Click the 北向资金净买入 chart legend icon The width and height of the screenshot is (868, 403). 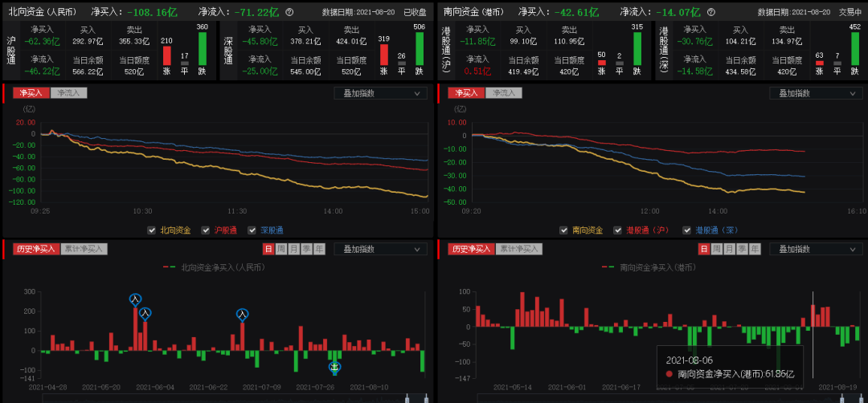170,267
